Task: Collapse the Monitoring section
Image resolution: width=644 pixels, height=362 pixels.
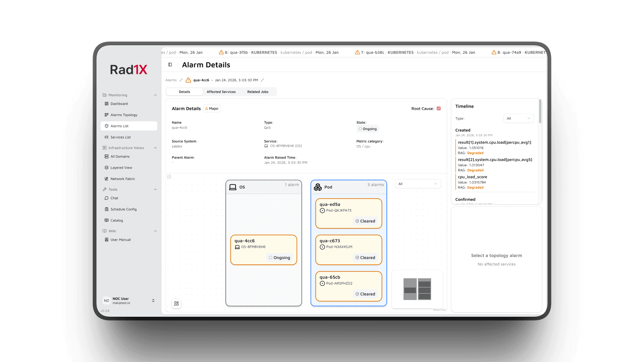Action: [x=155, y=95]
